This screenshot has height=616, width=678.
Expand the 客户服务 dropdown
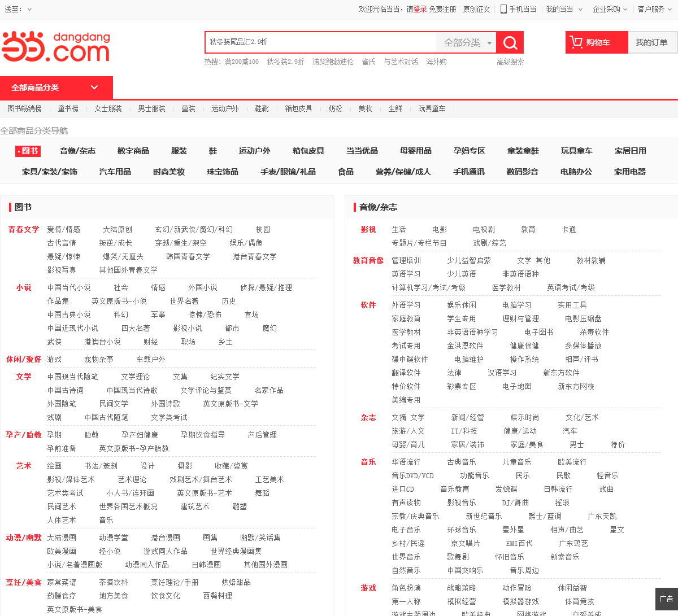pos(655,9)
